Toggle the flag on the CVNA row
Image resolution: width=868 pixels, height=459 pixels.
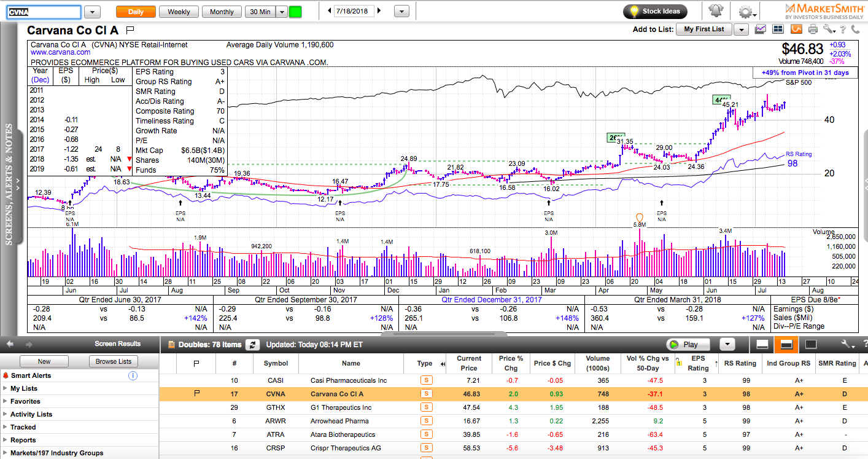(x=196, y=394)
